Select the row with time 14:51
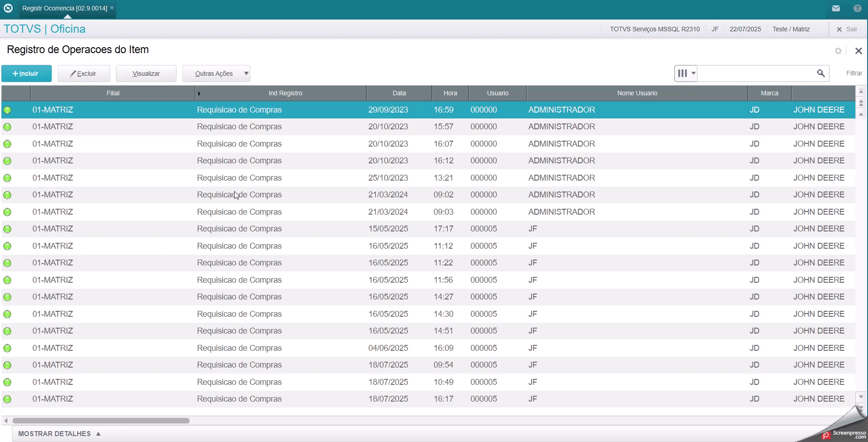The width and height of the screenshot is (868, 442). tap(428, 331)
